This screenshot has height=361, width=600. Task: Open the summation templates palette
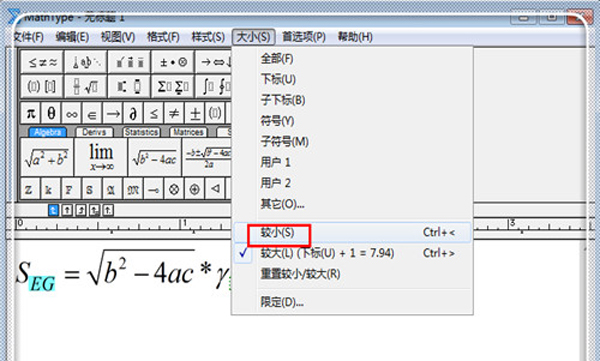[x=173, y=87]
